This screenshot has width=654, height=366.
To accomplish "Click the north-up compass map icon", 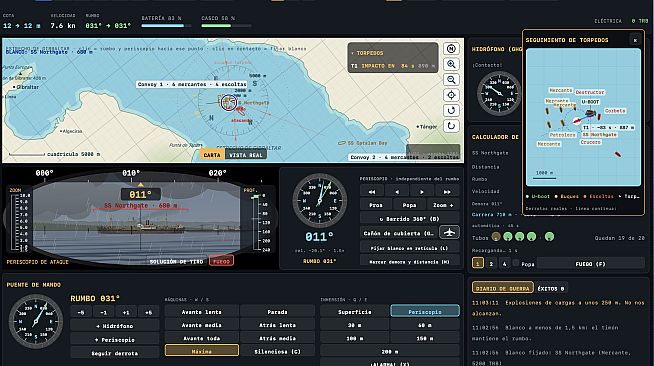I will (451, 49).
